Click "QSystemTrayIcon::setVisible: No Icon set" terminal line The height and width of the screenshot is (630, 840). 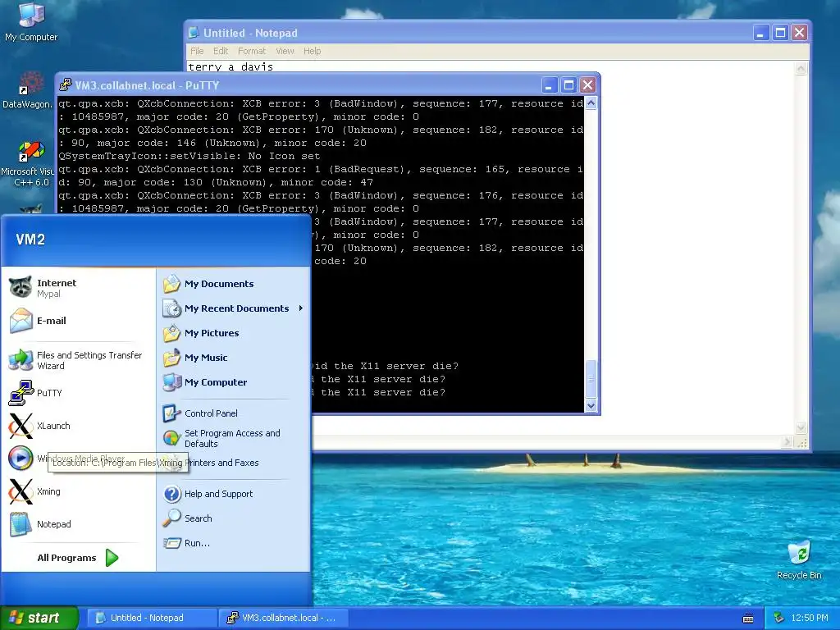(189, 156)
